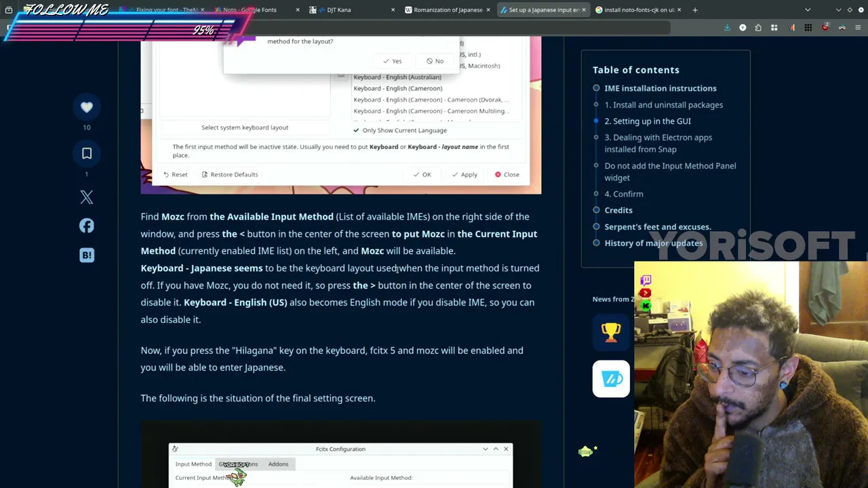The height and width of the screenshot is (488, 868).
Task: Click the glasses extension icon
Action: tap(842, 28)
